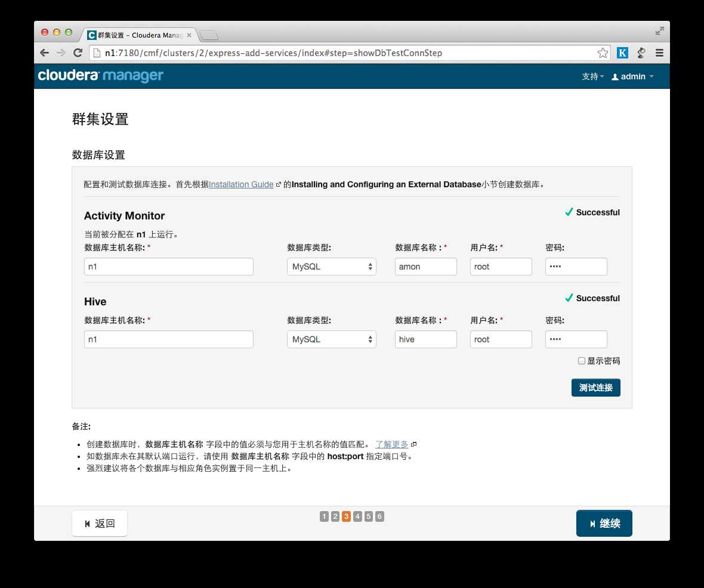Click external link icon after Installation Guide

pyautogui.click(x=279, y=184)
